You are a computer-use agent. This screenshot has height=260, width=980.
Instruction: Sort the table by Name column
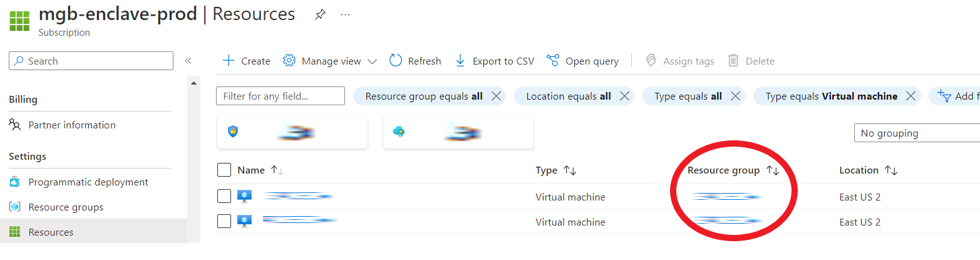click(260, 170)
